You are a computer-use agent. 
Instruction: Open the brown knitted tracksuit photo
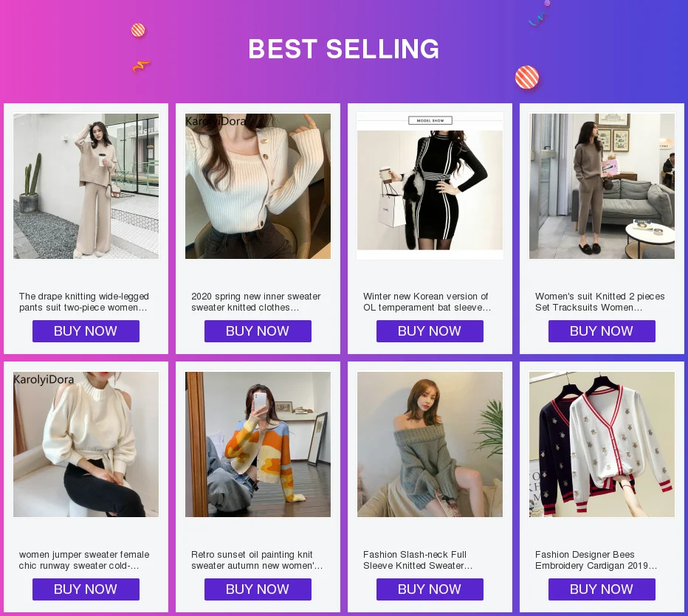pyautogui.click(x=602, y=186)
